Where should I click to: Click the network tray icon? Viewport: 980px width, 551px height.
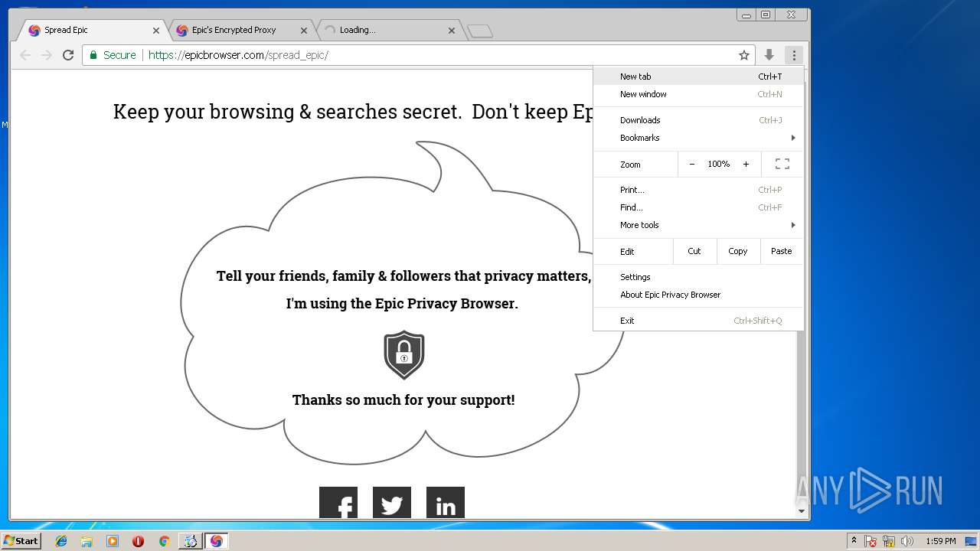tap(890, 542)
